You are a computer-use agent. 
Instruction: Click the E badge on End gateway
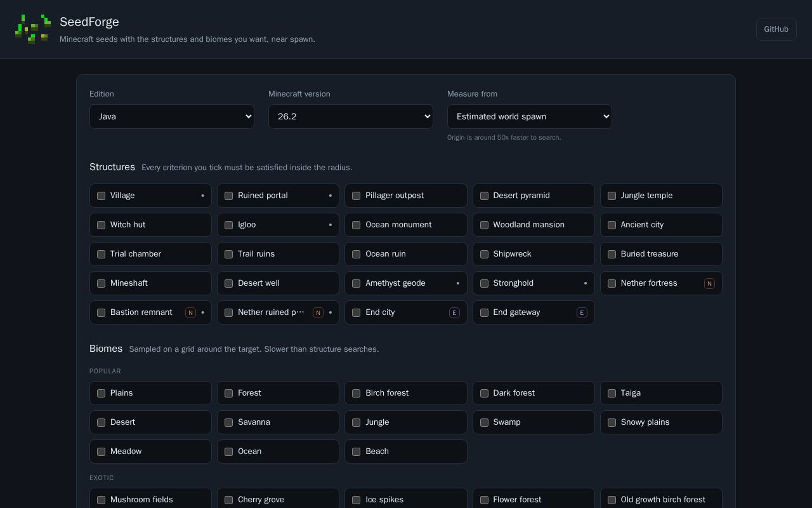click(x=582, y=312)
